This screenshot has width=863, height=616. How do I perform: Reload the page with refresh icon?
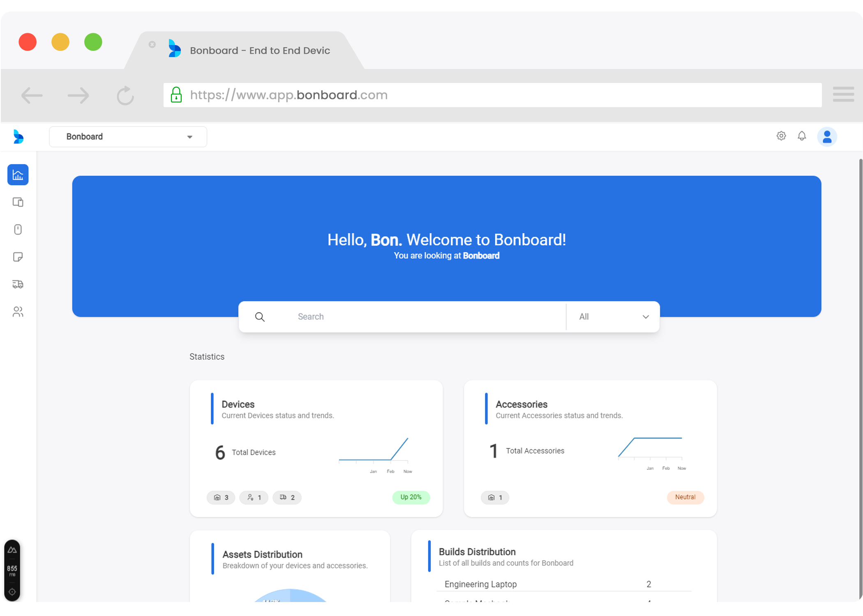125,95
